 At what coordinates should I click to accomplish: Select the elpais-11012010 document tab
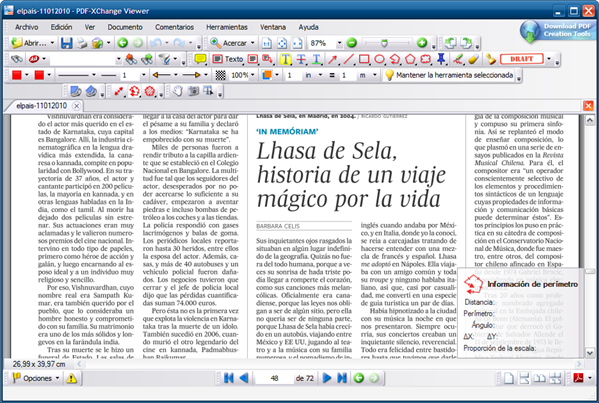tap(41, 106)
